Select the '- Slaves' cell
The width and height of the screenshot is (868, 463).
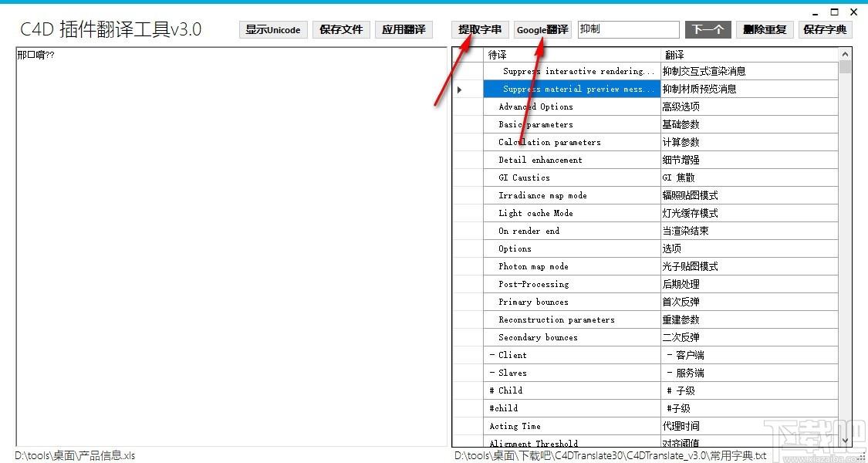click(572, 373)
